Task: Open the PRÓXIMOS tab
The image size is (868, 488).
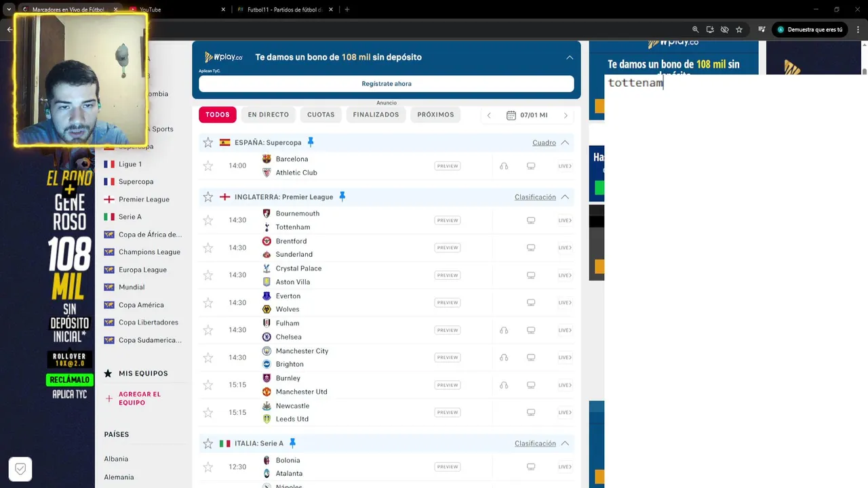Action: click(x=435, y=115)
